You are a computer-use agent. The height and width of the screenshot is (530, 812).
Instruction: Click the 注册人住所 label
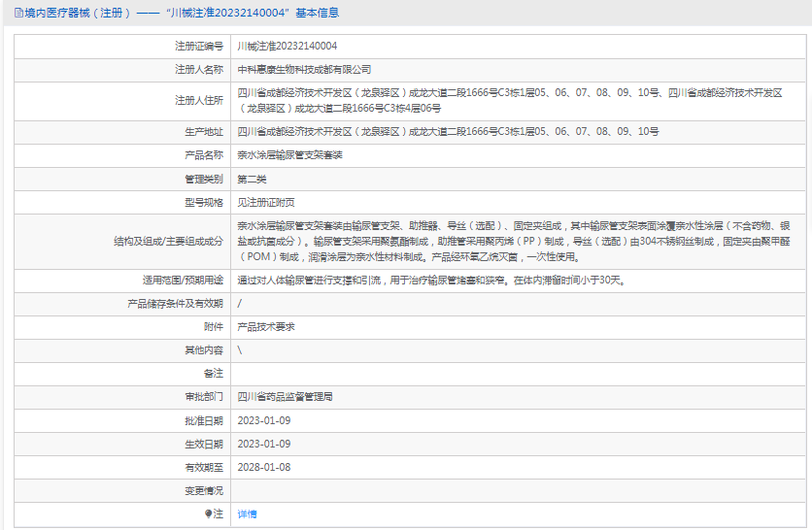click(x=199, y=100)
